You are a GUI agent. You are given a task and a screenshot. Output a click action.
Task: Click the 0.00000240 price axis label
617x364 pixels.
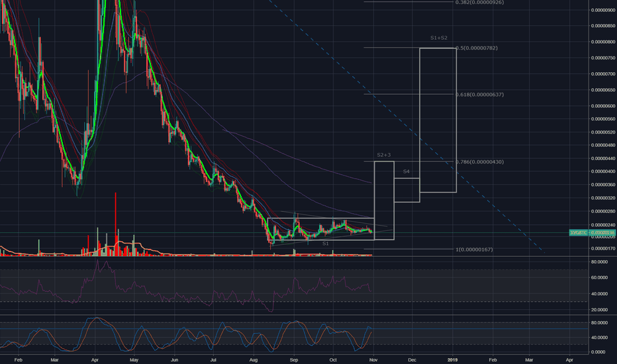pyautogui.click(x=603, y=225)
